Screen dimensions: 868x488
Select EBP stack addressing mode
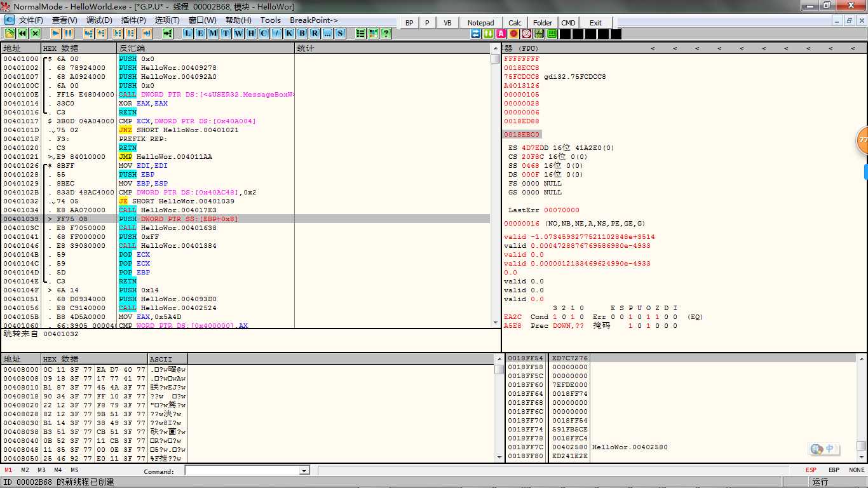tap(834, 470)
